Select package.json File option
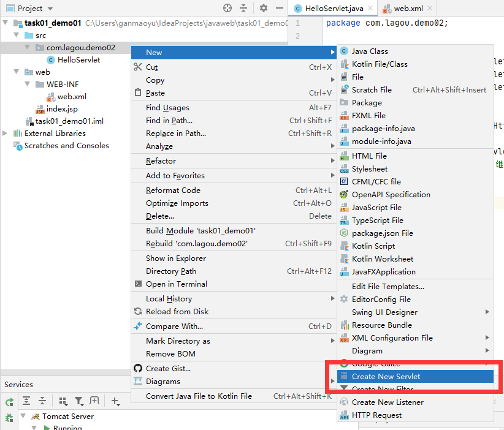 click(x=415, y=233)
